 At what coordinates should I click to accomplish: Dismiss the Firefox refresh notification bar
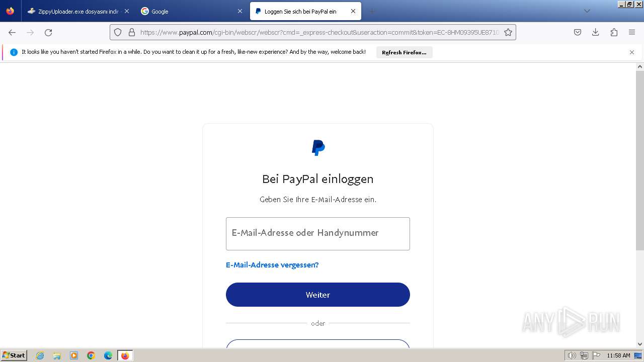coord(632,52)
